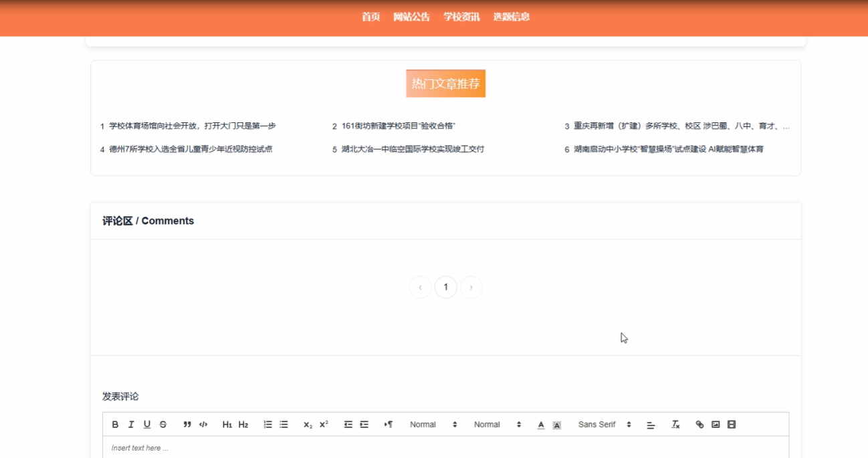Apply superscript formatting
The image size is (868, 458).
pos(324,425)
